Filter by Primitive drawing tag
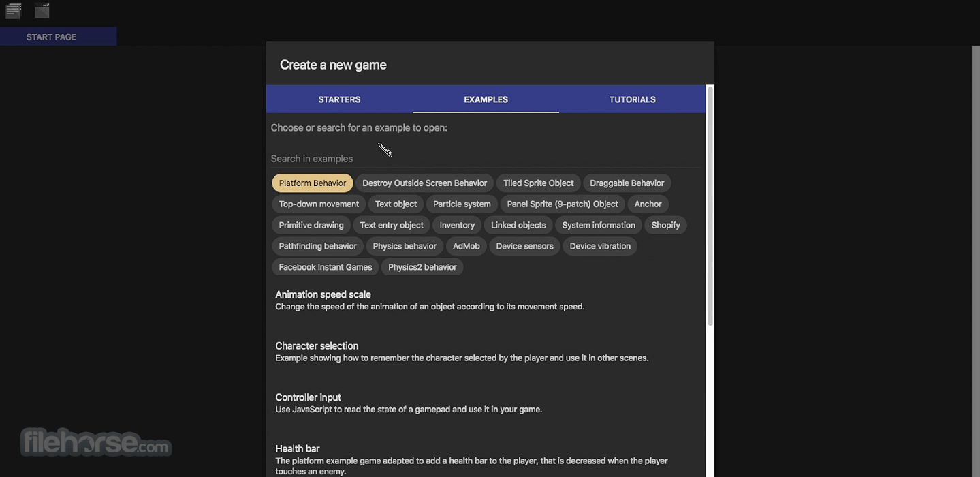The width and height of the screenshot is (980, 477). point(311,225)
